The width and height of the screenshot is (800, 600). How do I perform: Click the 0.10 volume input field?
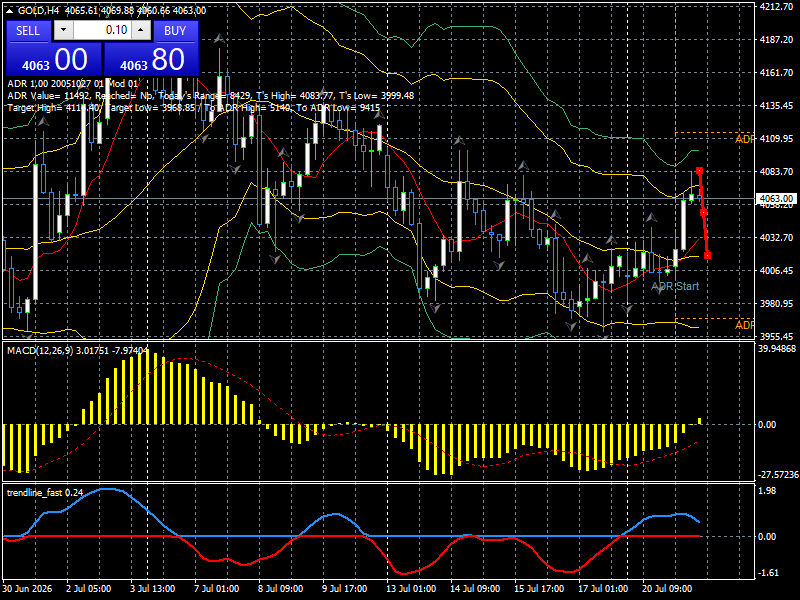click(x=102, y=30)
